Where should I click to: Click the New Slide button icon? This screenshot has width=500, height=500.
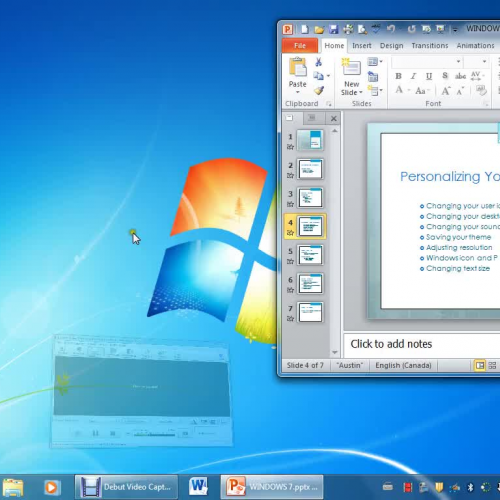351,68
